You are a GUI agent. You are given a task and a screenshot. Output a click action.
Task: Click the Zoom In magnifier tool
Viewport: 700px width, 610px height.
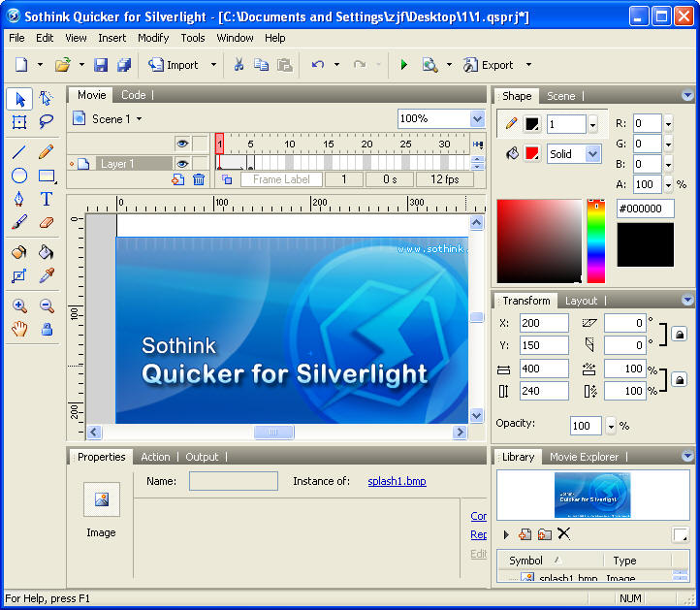coord(19,306)
